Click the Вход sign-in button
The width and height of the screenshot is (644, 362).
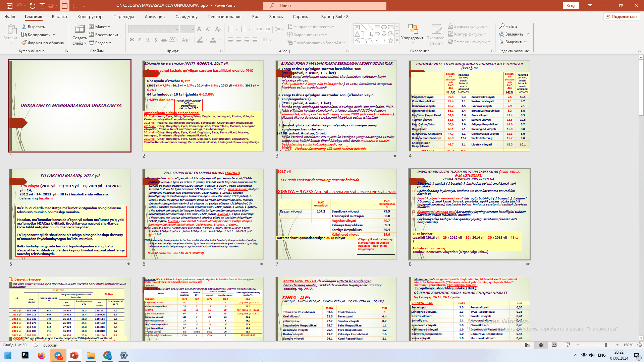(x=571, y=6)
